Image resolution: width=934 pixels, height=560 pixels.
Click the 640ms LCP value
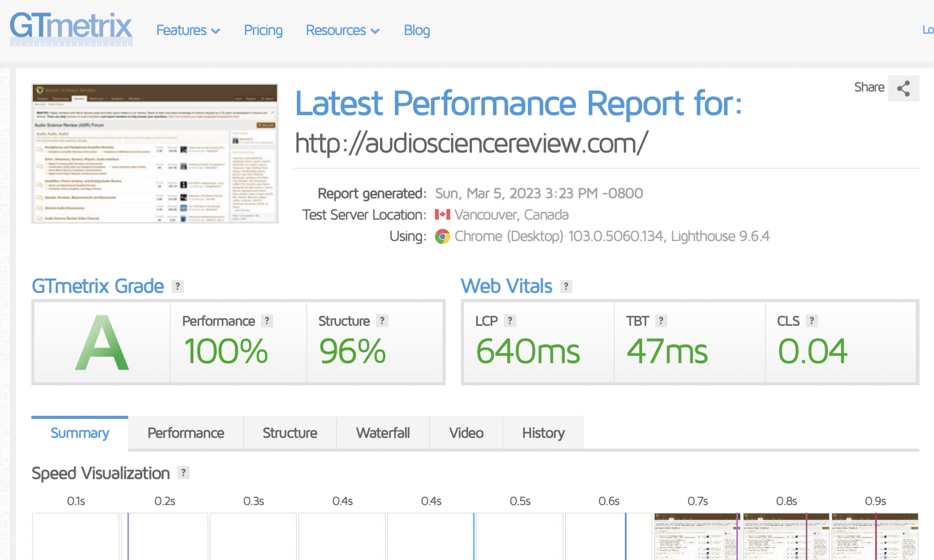[528, 351]
